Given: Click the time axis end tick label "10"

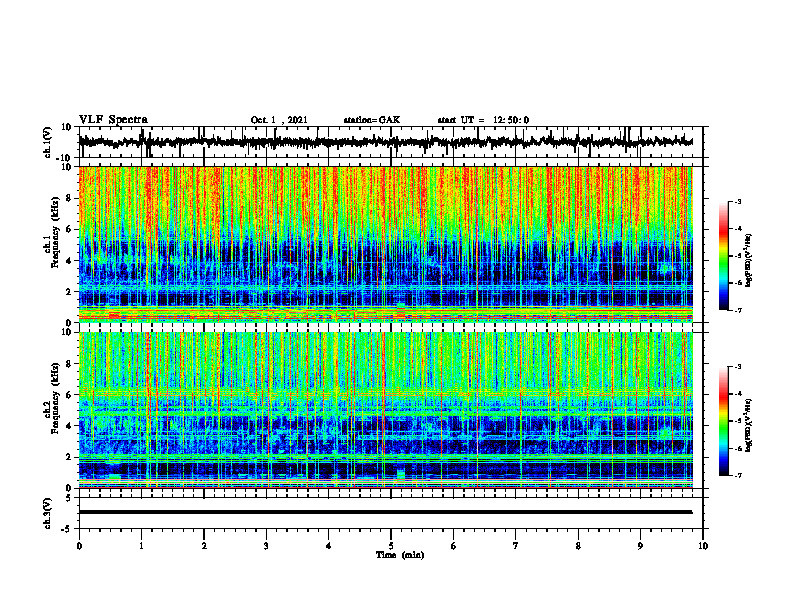Looking at the screenshot, I should (x=703, y=546).
